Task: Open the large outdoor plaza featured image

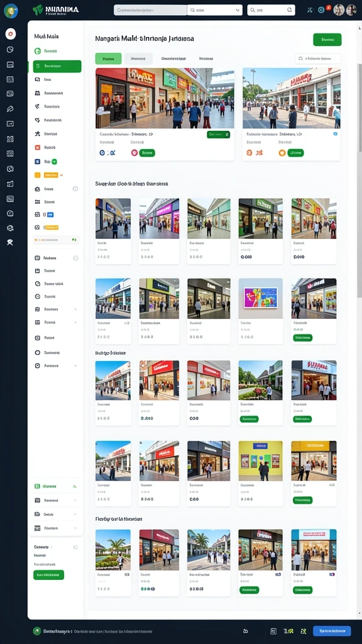Action: point(292,98)
